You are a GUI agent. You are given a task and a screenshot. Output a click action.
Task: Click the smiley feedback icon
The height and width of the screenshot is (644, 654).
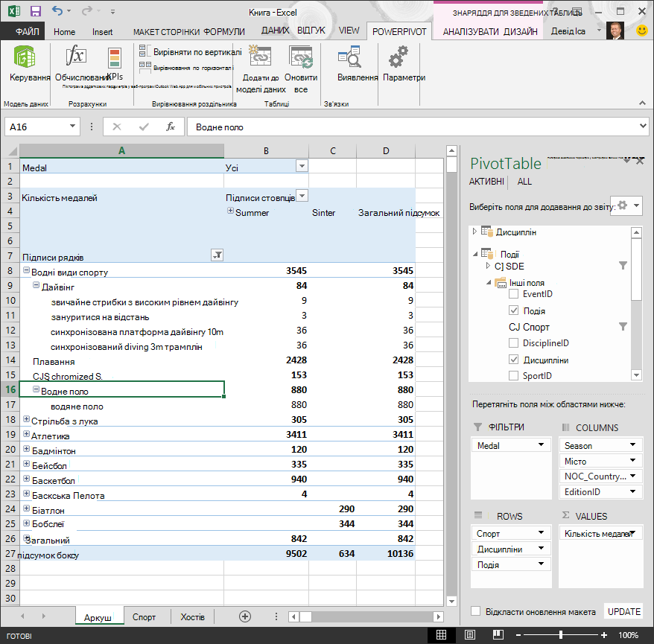coord(642,31)
